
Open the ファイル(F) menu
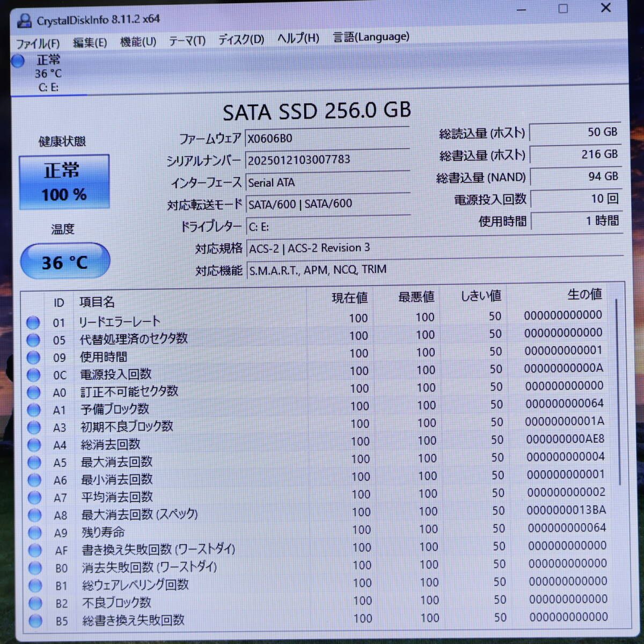[38, 43]
